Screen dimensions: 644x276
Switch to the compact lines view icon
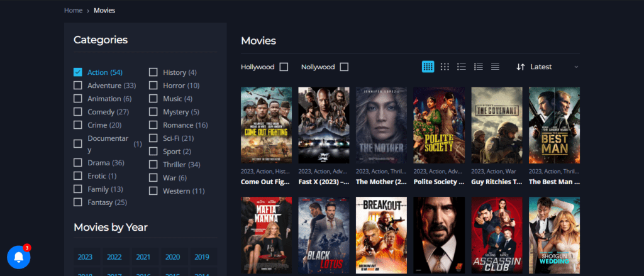496,67
